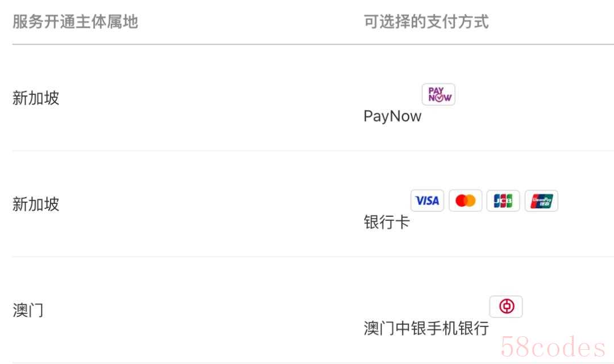Click the separator line between PayNow and 银行卡 rows

point(313,150)
